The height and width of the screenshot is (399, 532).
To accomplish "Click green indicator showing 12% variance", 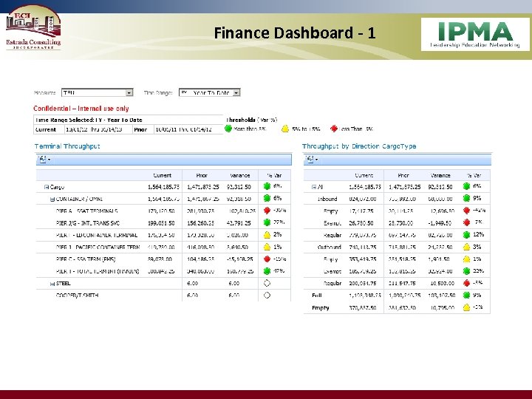I will click(466, 235).
